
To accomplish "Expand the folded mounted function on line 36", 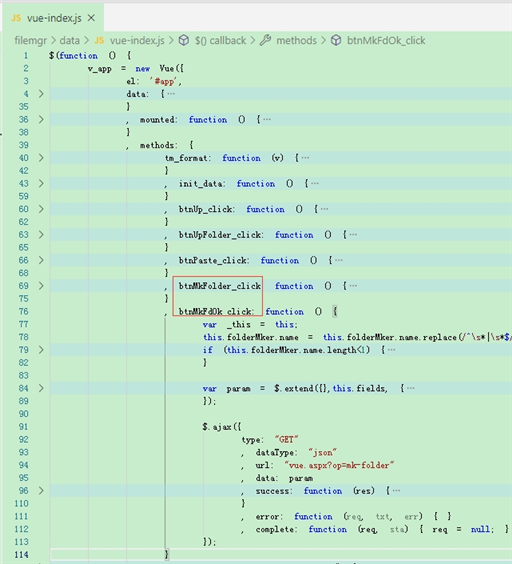I will click(x=41, y=119).
